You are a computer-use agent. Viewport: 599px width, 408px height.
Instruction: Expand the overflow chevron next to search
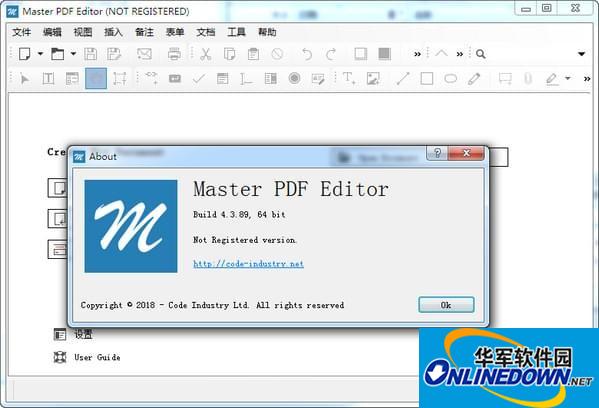[x=460, y=54]
